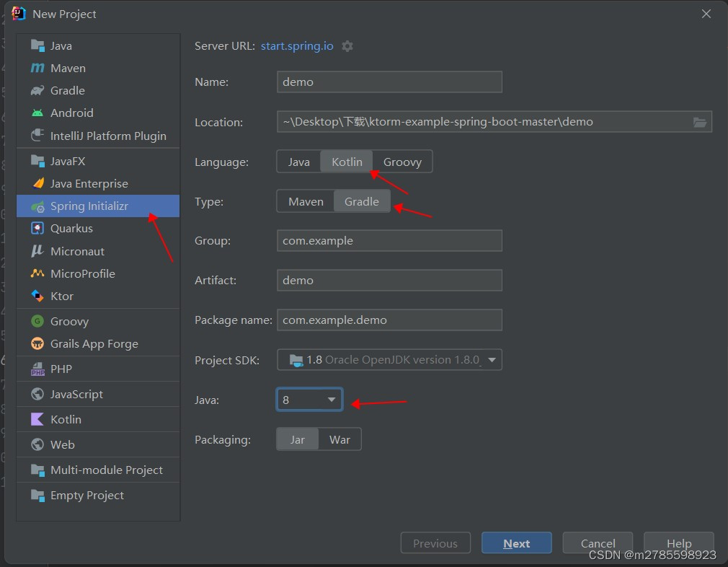Click the MicroProfile icon
This screenshot has height=567, width=728.
(37, 273)
